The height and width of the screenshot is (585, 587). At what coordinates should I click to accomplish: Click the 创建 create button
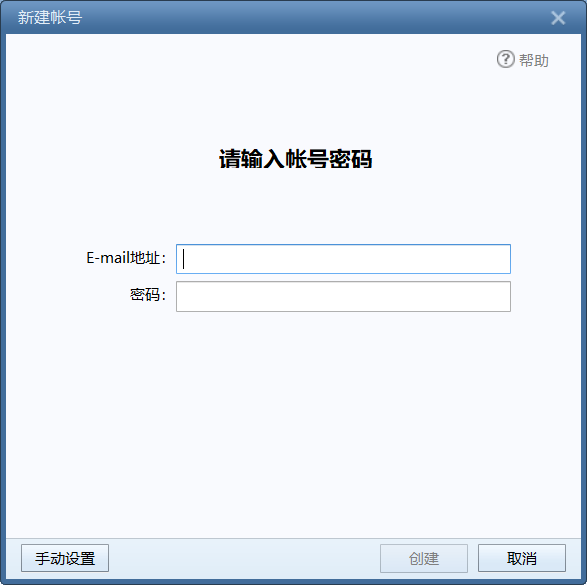(x=424, y=558)
